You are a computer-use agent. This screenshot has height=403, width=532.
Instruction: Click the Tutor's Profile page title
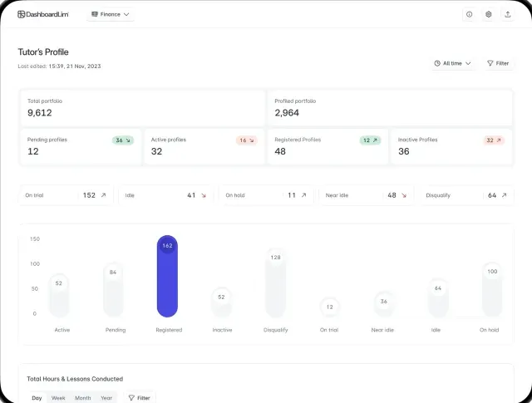(x=43, y=52)
